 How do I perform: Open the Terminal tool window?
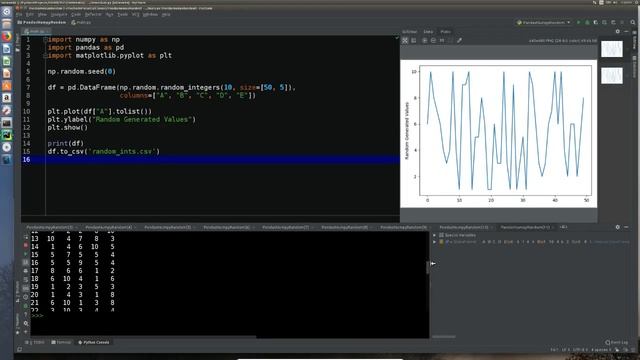[x=61, y=342]
